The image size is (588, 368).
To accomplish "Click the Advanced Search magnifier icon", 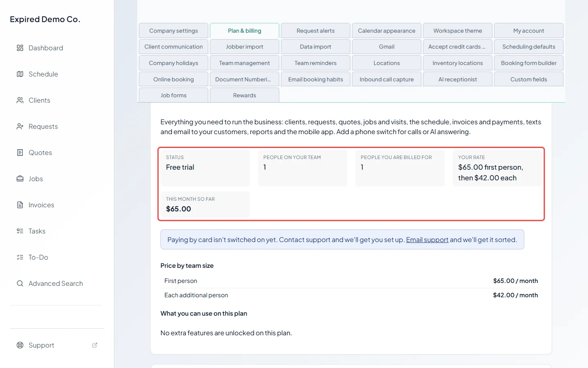I will [x=20, y=283].
